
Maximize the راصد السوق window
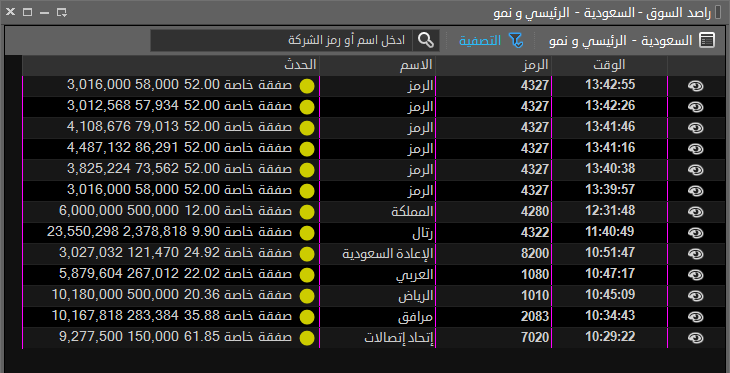coord(27,12)
